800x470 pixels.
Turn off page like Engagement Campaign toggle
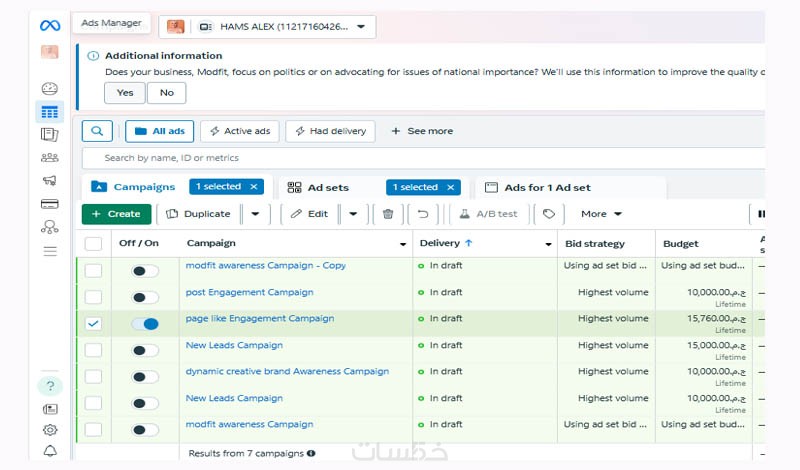(x=145, y=323)
